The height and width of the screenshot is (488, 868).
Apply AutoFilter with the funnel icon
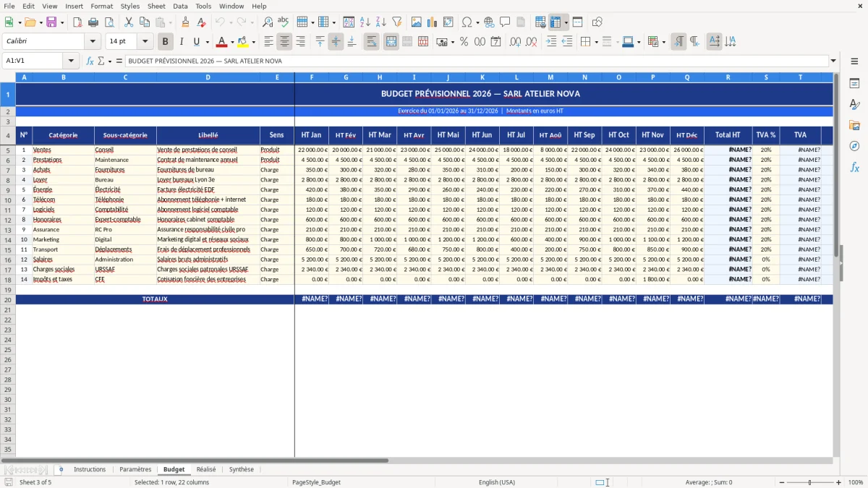coord(396,22)
